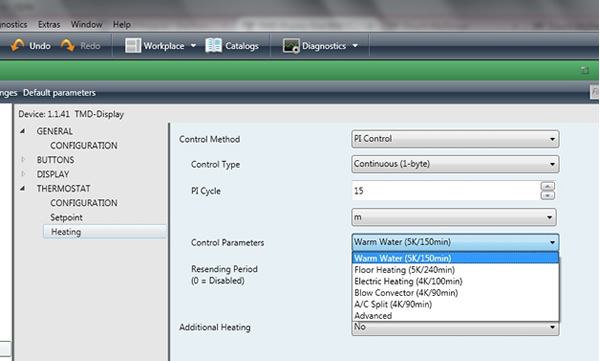Select the THERMOSTAT tree item
The height and width of the screenshot is (361, 600).
tap(64, 188)
